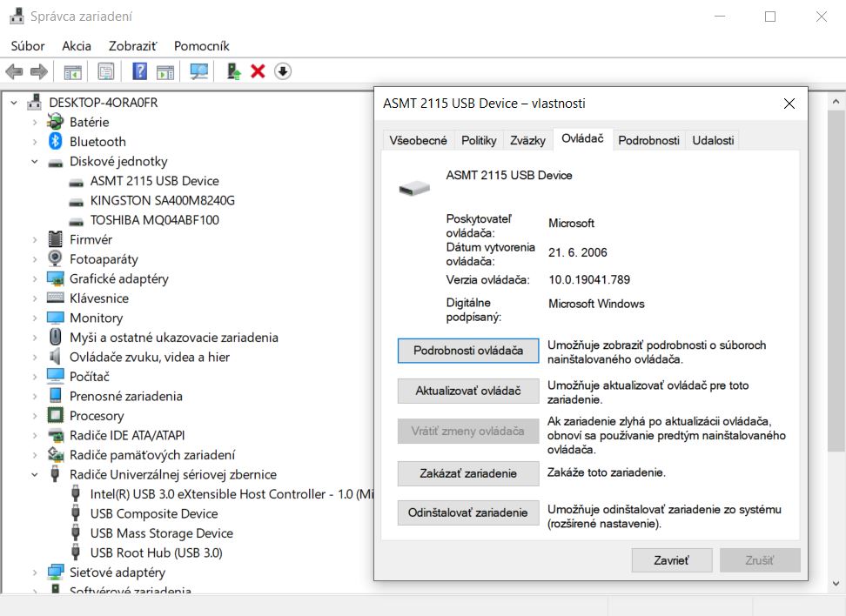
Task: Click the DESKTOP-4ORA0FR computer icon
Action: point(35,102)
